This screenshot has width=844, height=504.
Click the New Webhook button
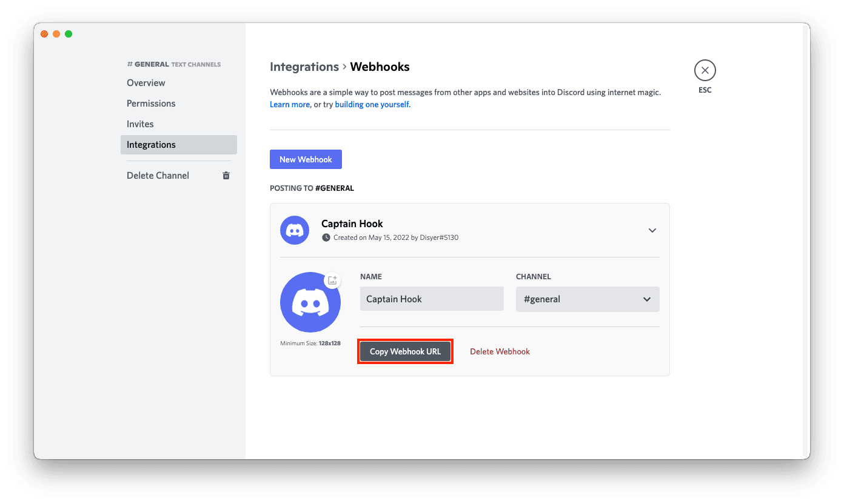[306, 159]
